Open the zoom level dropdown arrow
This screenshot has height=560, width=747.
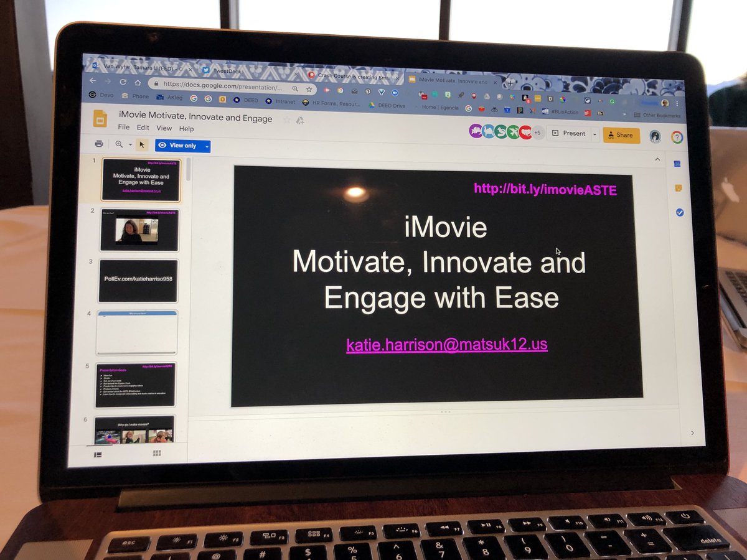tap(130, 145)
